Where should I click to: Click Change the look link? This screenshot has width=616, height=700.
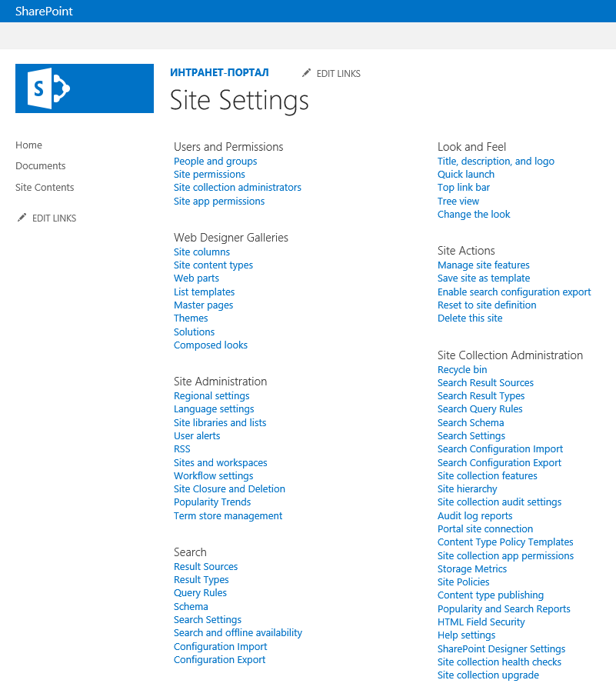474,215
